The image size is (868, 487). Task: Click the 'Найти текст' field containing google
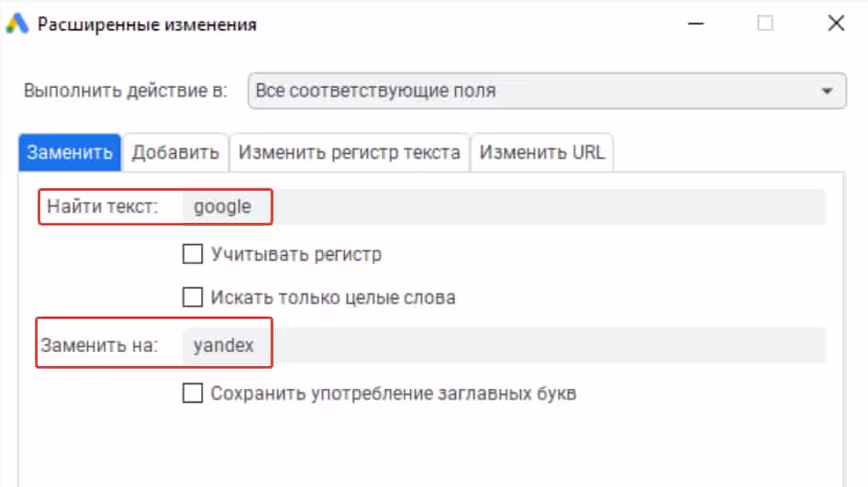(x=504, y=206)
